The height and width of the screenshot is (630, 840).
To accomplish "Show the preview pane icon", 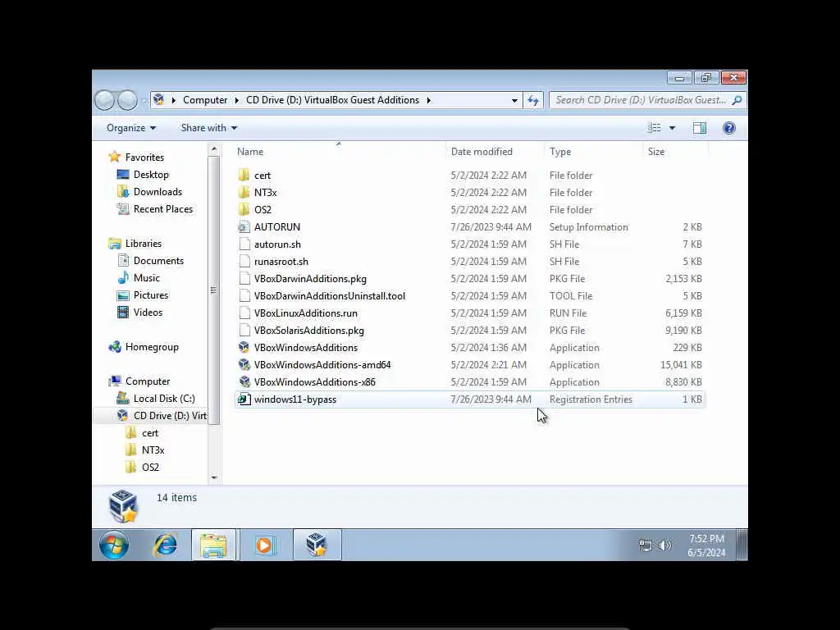I will (x=700, y=128).
